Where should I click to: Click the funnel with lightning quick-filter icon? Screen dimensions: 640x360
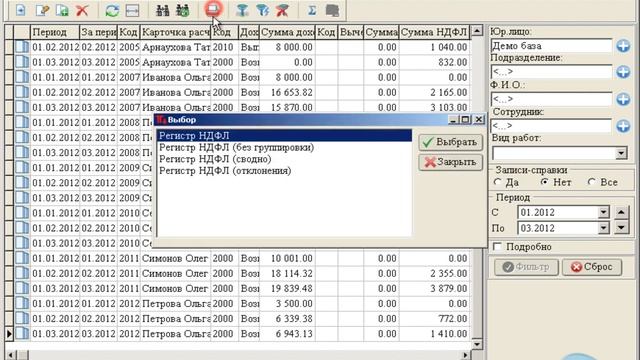point(262,10)
